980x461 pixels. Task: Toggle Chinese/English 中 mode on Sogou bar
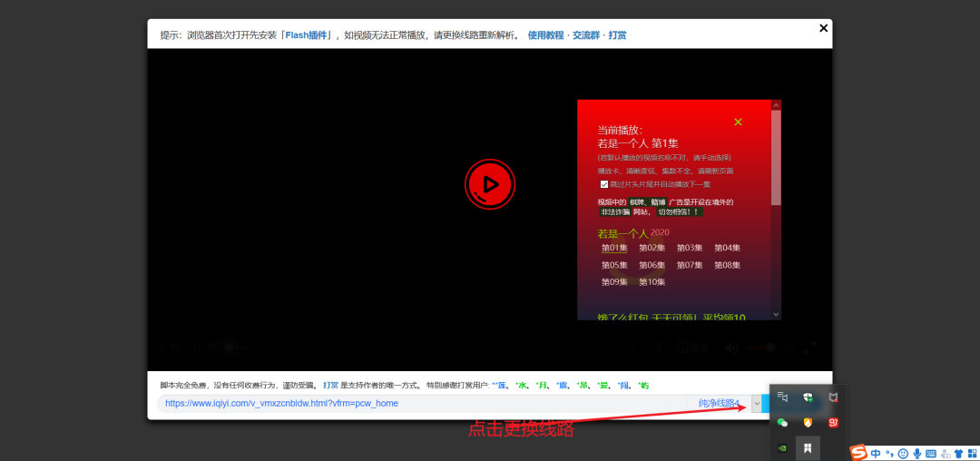click(x=877, y=454)
